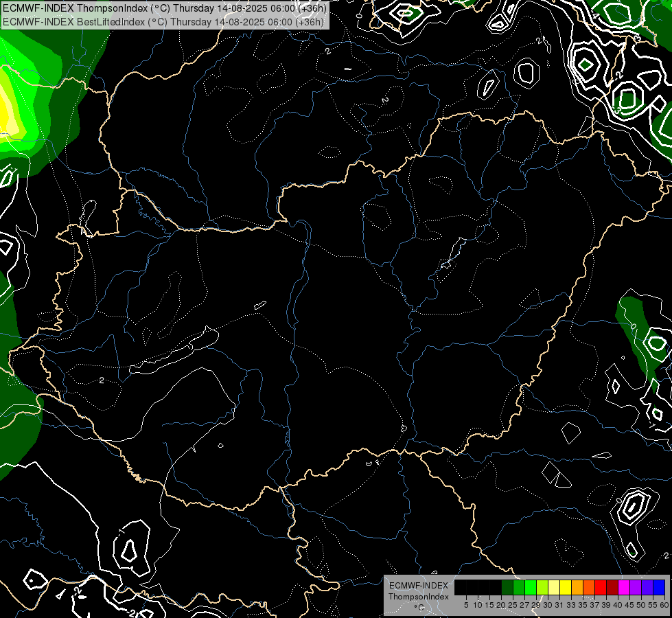
Task: Click the legend tick value '35'
Action: point(583,605)
